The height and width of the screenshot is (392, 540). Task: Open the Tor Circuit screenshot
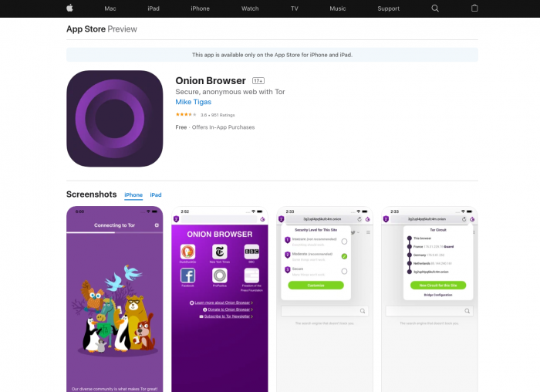[x=430, y=299]
